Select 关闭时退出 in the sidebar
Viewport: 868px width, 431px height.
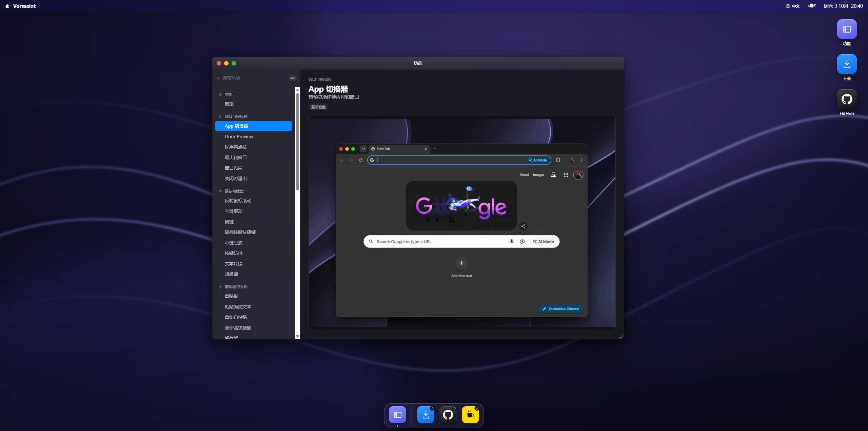click(x=254, y=179)
